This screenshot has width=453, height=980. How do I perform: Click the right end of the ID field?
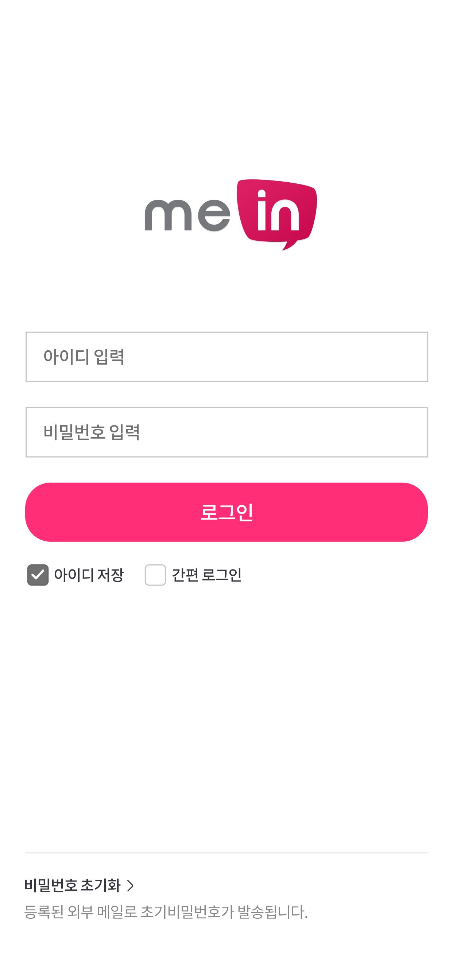pos(411,357)
